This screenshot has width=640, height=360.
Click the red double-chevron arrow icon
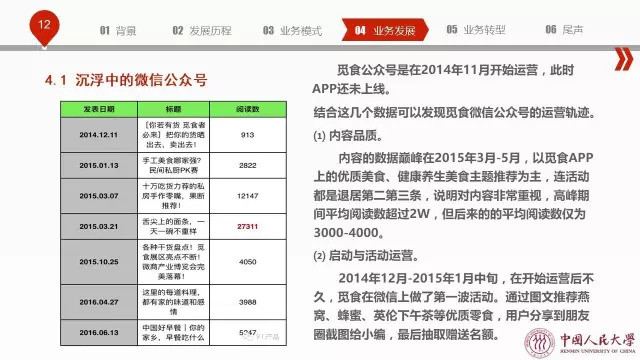[624, 60]
